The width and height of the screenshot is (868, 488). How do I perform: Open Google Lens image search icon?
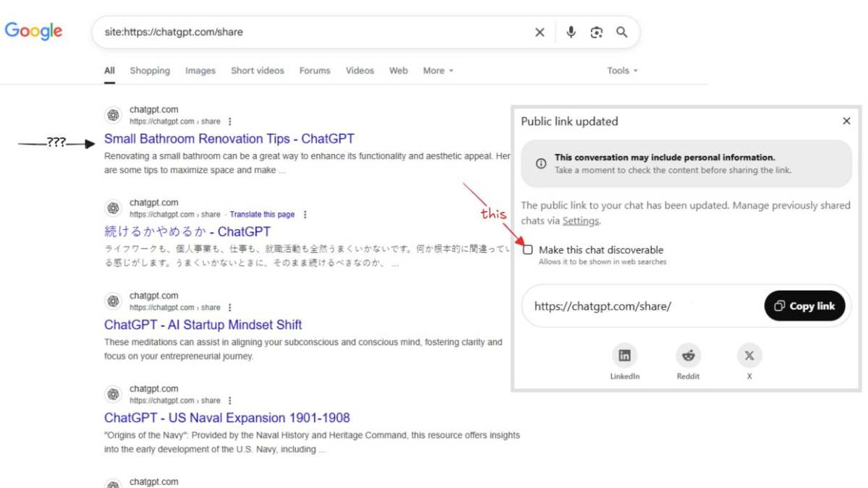[x=596, y=33]
